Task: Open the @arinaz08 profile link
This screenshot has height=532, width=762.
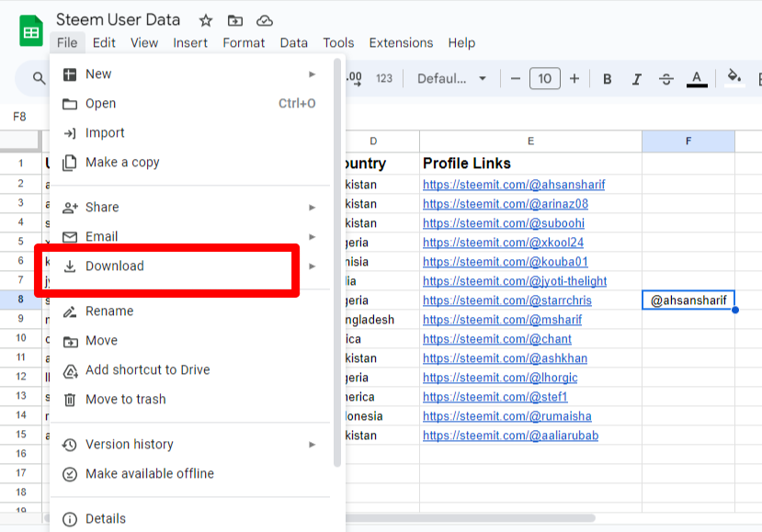Action: (506, 204)
